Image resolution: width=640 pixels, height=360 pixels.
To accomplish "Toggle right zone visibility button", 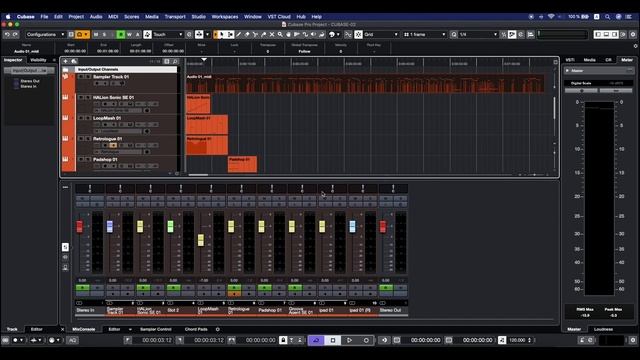I will click(x=615, y=35).
